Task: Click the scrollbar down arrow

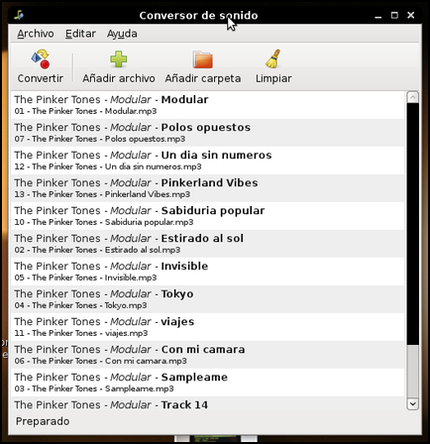Action: pos(413,404)
